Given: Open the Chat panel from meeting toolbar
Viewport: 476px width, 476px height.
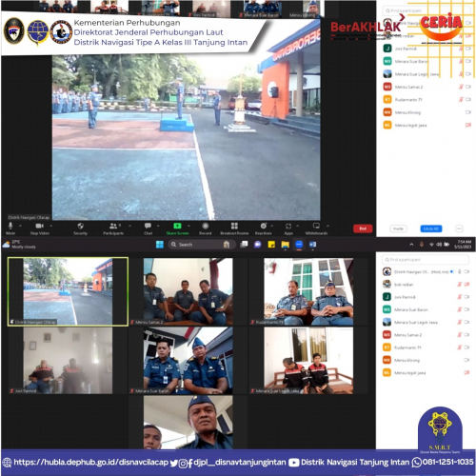Looking at the screenshot, I should pyautogui.click(x=148, y=228).
